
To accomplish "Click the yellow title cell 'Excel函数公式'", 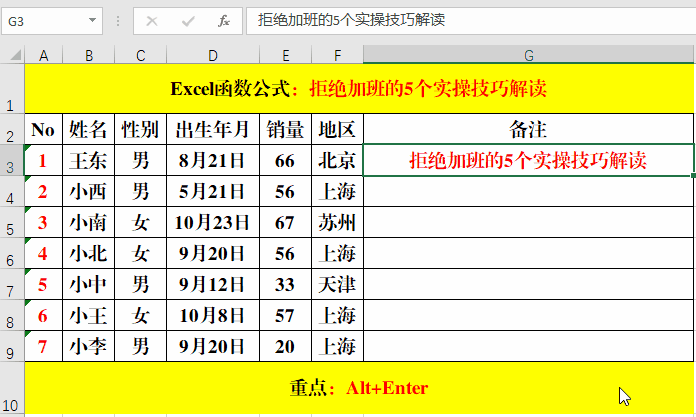I will click(x=359, y=88).
